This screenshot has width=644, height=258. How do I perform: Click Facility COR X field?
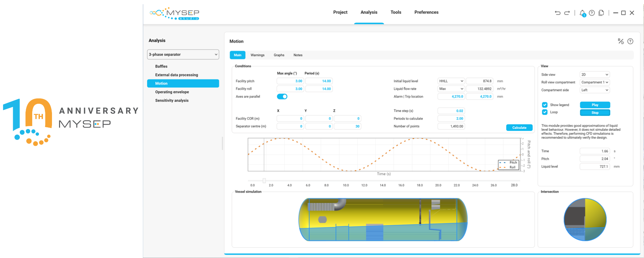tap(290, 119)
